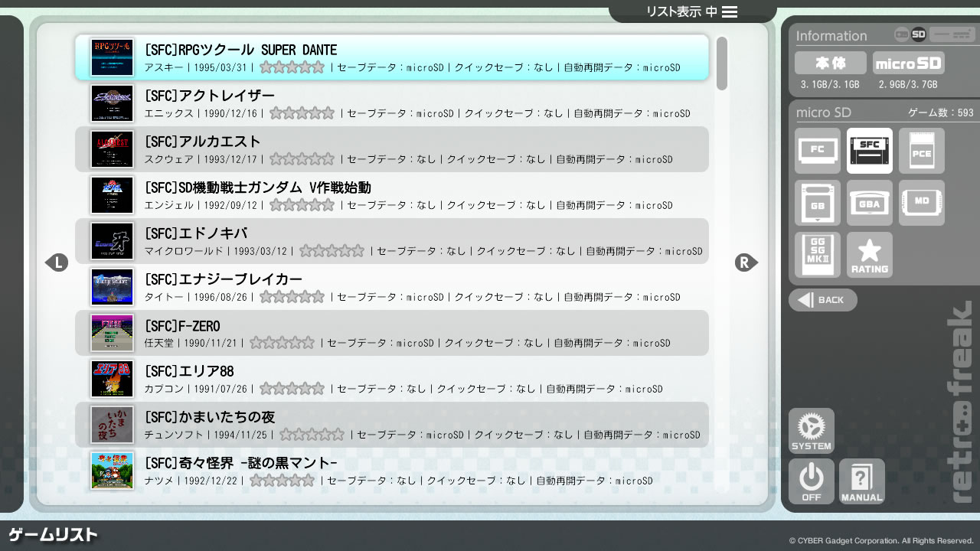Click 奇々怪界 game thumbnail
The image size is (980, 551).
pos(112,471)
